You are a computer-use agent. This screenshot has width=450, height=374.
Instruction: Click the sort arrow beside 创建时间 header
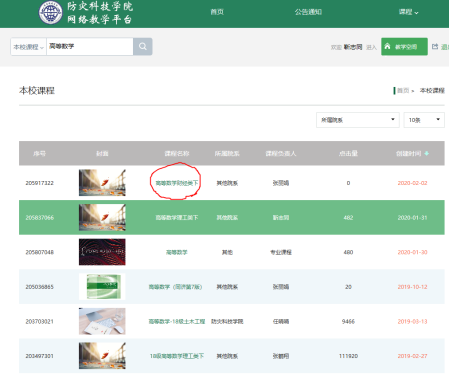tap(427, 153)
